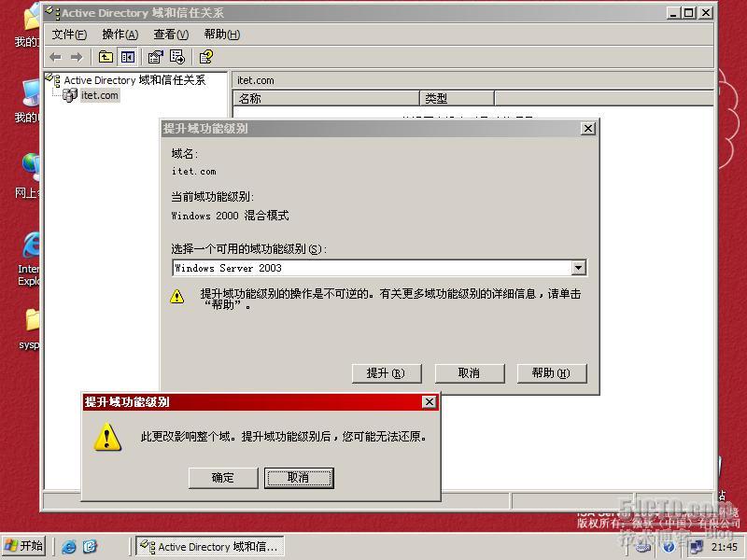
Task: Open the 操作(A) menu
Action: [120, 35]
